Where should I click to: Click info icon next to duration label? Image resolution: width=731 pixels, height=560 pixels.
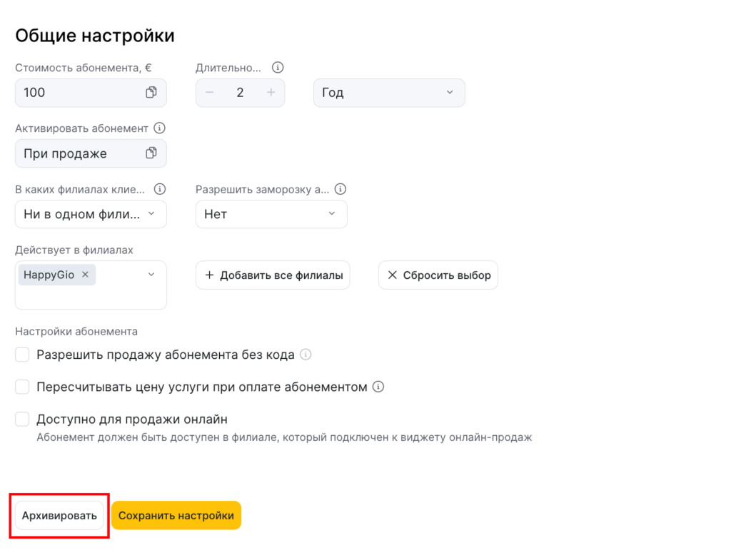278,68
